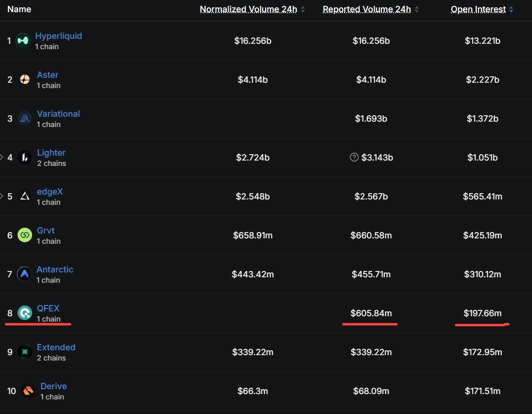Open the Antarctic protocol link
This screenshot has height=414, width=532.
55,269
